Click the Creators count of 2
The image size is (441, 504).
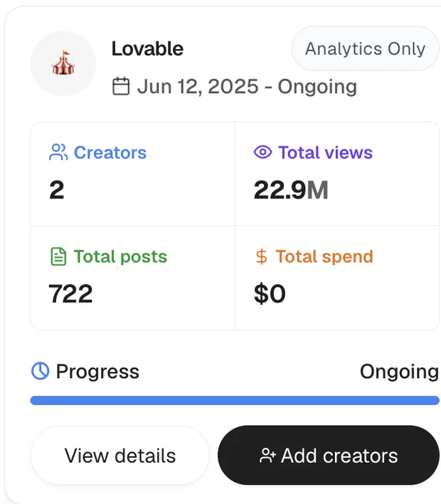click(x=57, y=190)
